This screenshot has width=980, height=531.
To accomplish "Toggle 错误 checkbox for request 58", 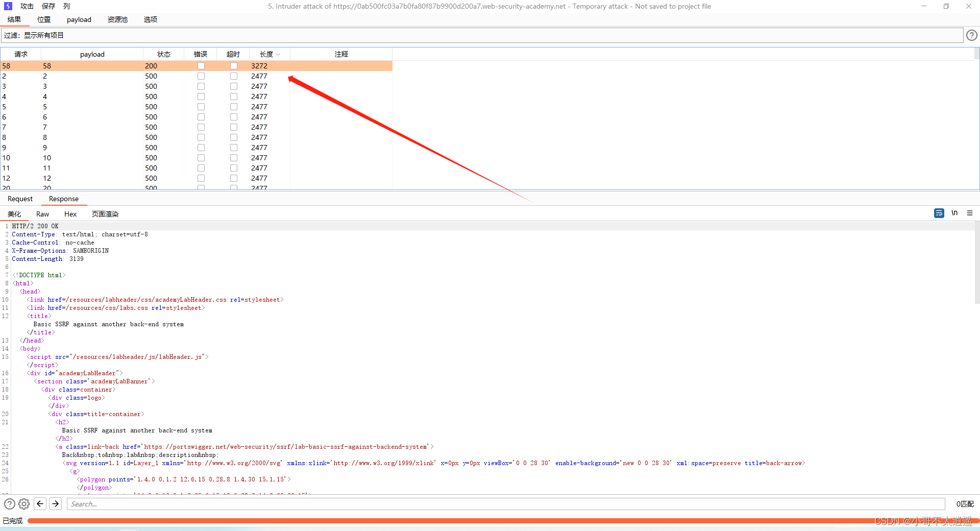I will (x=201, y=66).
